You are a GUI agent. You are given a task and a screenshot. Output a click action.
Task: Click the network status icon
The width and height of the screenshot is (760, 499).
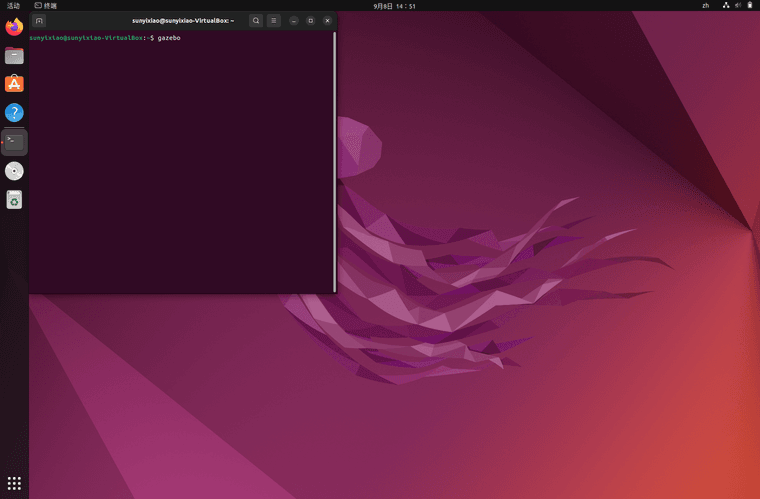(726, 5)
